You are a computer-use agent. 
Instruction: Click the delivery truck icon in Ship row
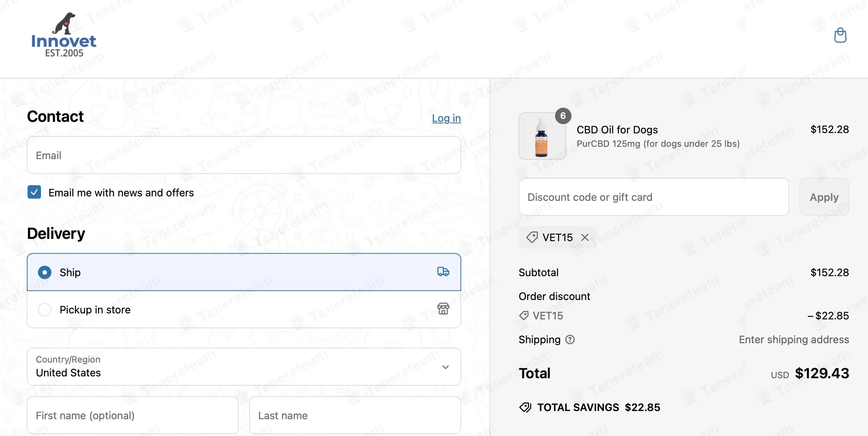pyautogui.click(x=443, y=272)
